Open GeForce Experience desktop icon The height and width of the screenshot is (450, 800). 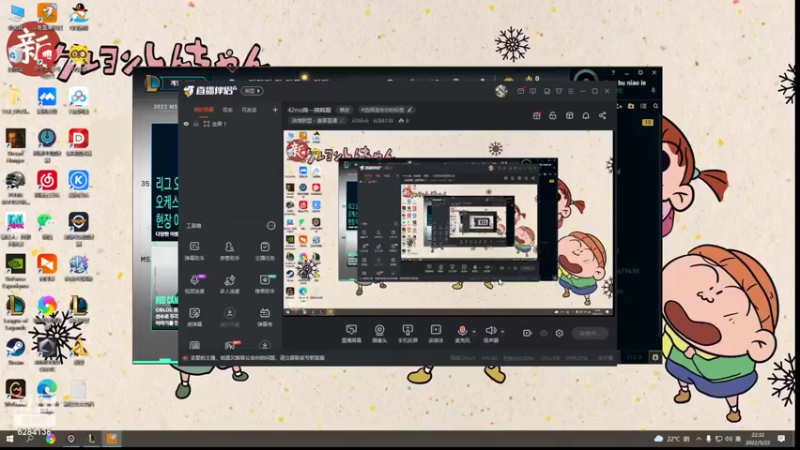(16, 271)
